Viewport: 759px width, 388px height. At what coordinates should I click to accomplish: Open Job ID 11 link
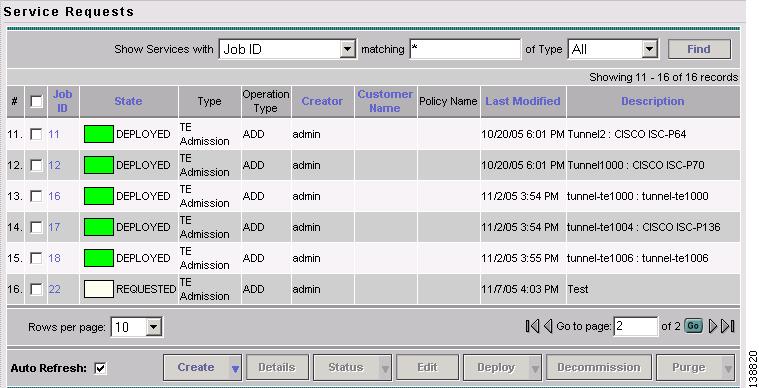[x=54, y=134]
